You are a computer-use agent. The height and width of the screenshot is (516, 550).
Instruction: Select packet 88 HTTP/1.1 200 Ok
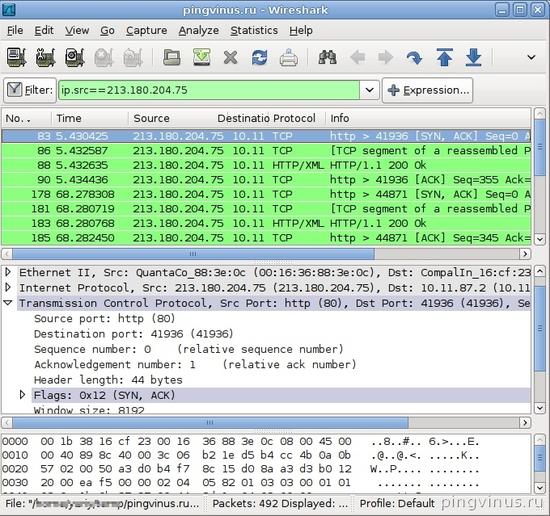(266, 165)
